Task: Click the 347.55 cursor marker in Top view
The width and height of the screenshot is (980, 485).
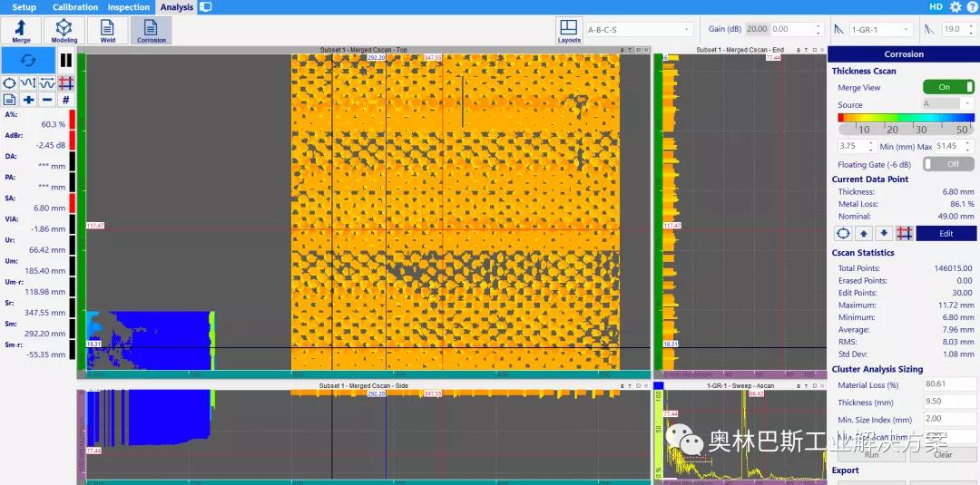Action: tap(433, 57)
